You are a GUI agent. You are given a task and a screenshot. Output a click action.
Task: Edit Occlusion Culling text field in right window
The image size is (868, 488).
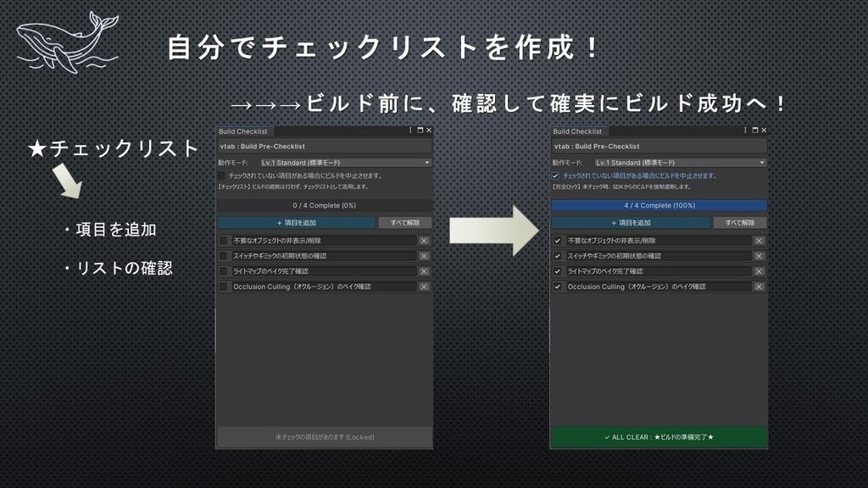pyautogui.click(x=659, y=286)
